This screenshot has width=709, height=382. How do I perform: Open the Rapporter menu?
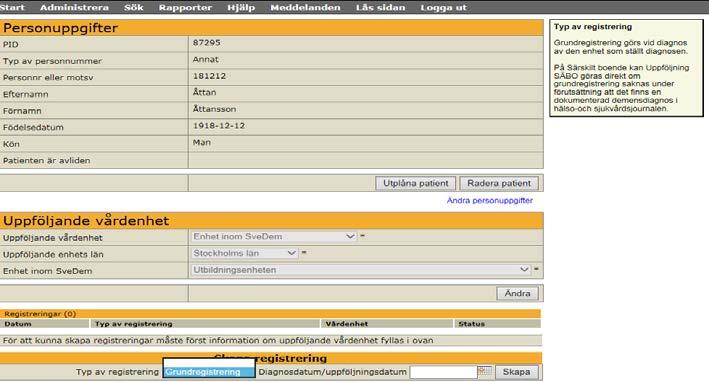point(185,7)
